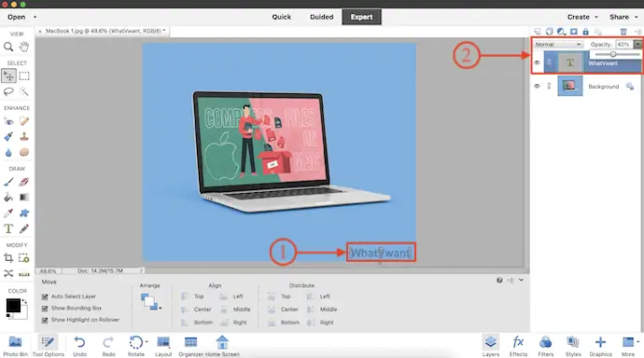This screenshot has height=358, width=644.
Task: Delete layer with trash icon
Action: click(623, 32)
